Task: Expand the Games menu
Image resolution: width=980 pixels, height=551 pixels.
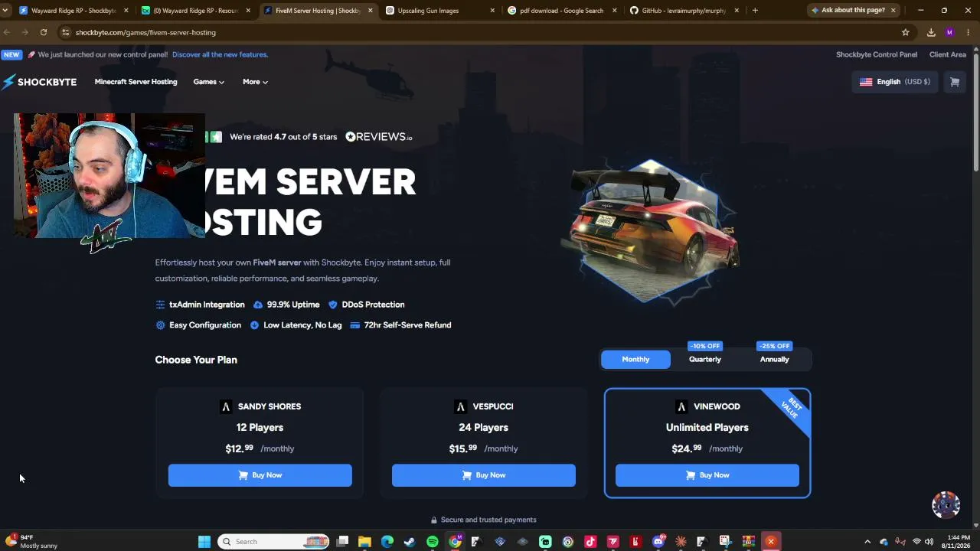Action: click(208, 82)
